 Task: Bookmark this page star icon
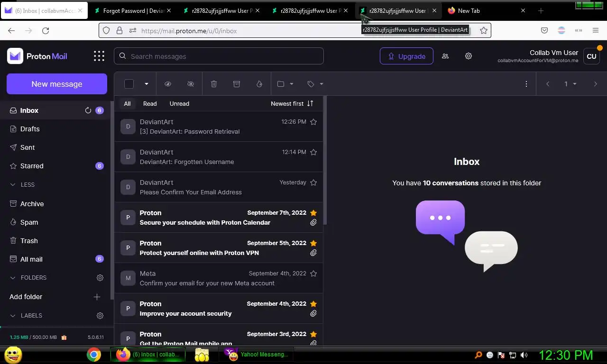pyautogui.click(x=484, y=30)
